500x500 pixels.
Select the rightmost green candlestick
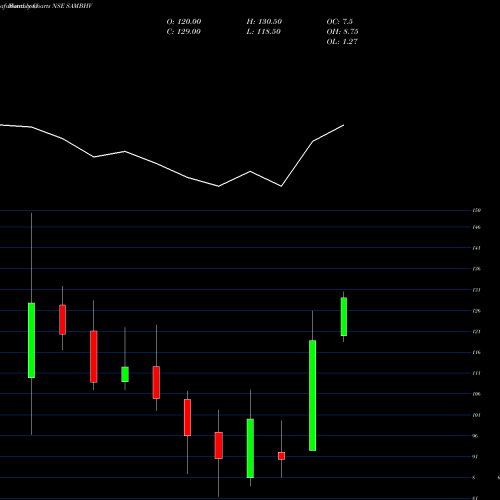(344, 317)
